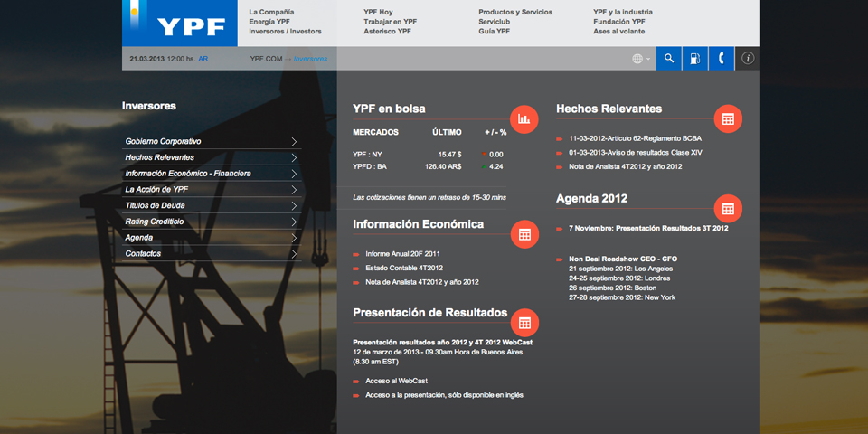
Task: Open Nota de Analista under Hechos Relevantes
Action: 626,166
